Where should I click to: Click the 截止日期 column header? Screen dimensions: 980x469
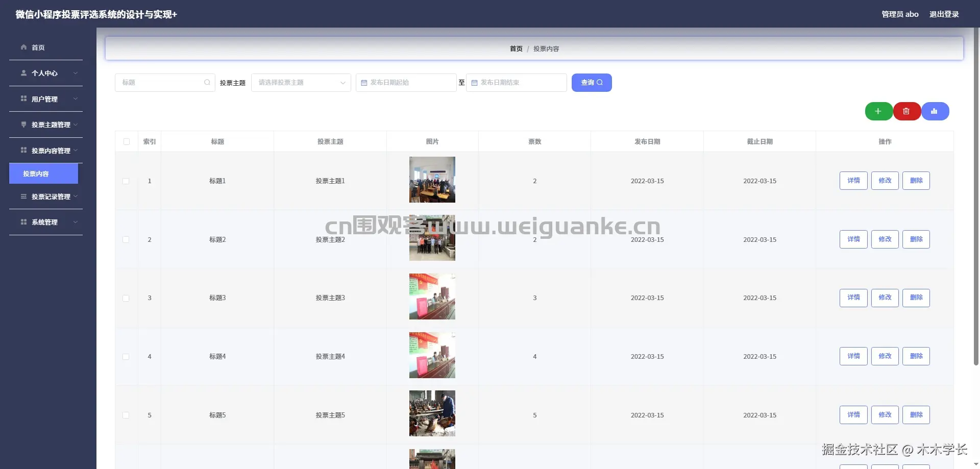point(759,141)
